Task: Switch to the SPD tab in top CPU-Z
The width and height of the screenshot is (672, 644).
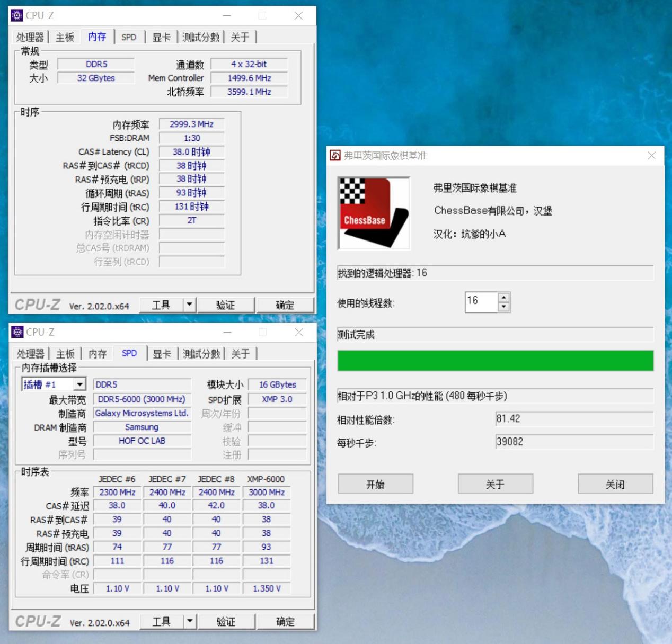Action: [x=129, y=37]
